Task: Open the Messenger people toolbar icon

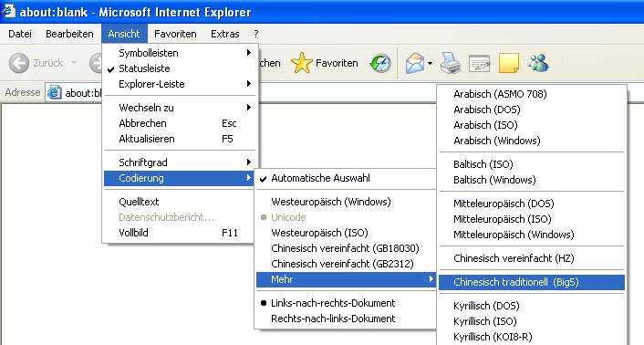Action: pos(538,64)
